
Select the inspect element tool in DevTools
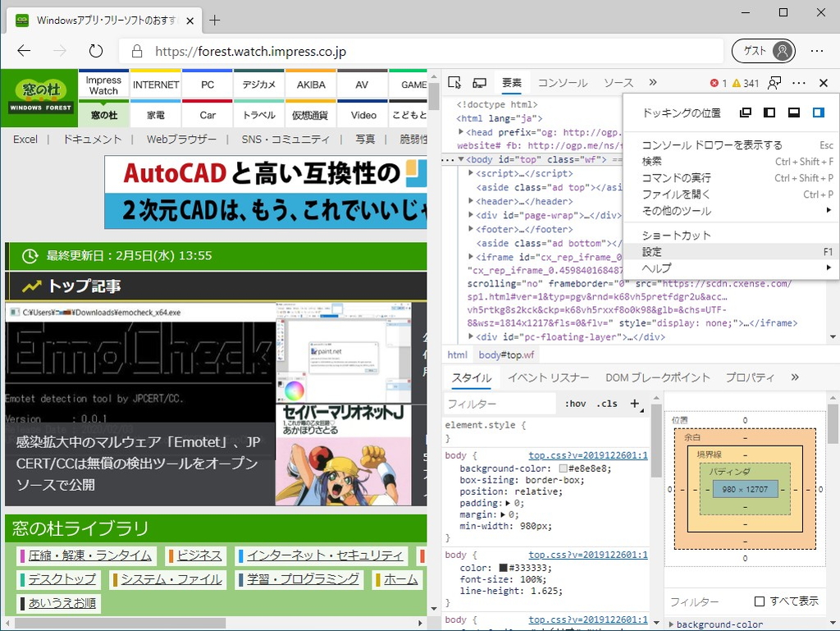pyautogui.click(x=454, y=82)
